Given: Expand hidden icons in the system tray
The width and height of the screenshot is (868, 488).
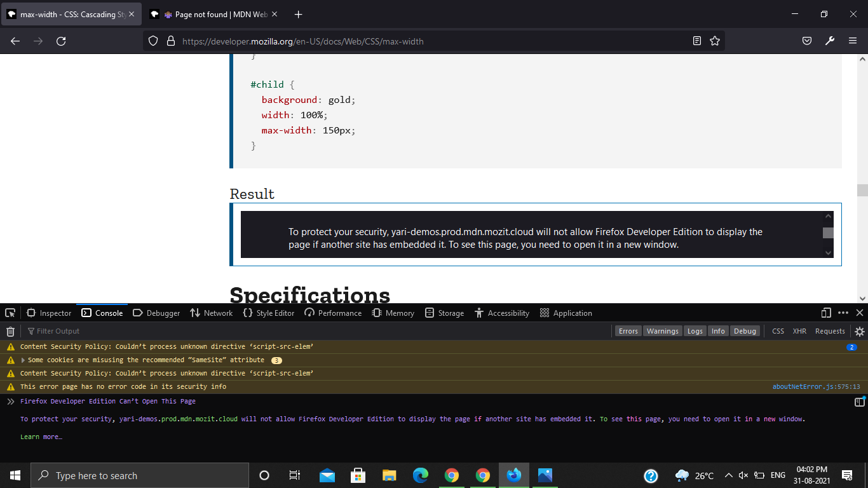Looking at the screenshot, I should click(728, 475).
